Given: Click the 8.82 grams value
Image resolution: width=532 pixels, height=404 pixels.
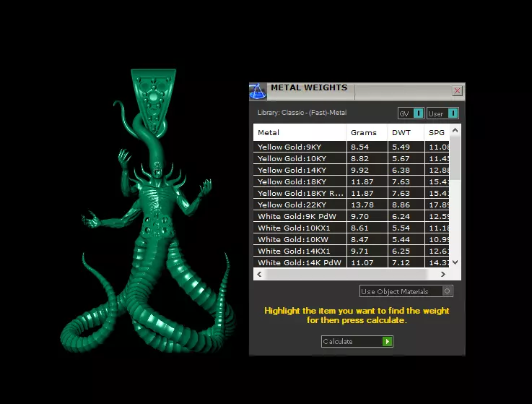Looking at the screenshot, I should click(x=359, y=158).
